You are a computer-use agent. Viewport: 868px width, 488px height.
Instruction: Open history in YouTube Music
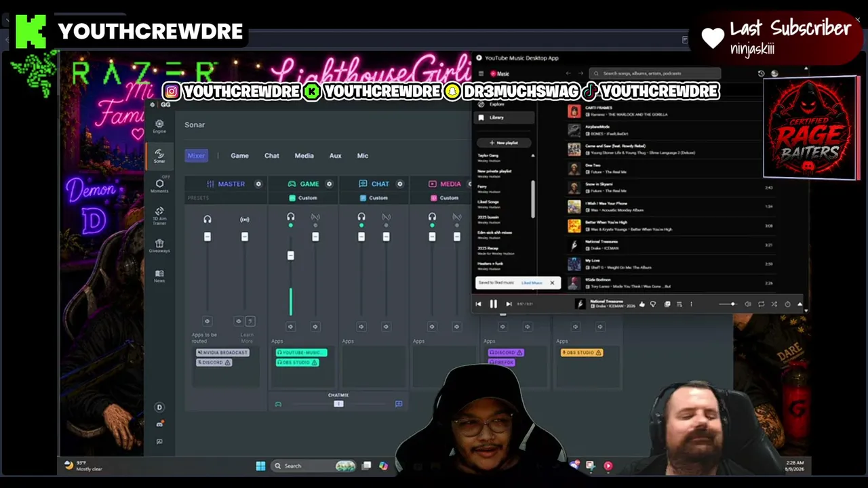[762, 73]
